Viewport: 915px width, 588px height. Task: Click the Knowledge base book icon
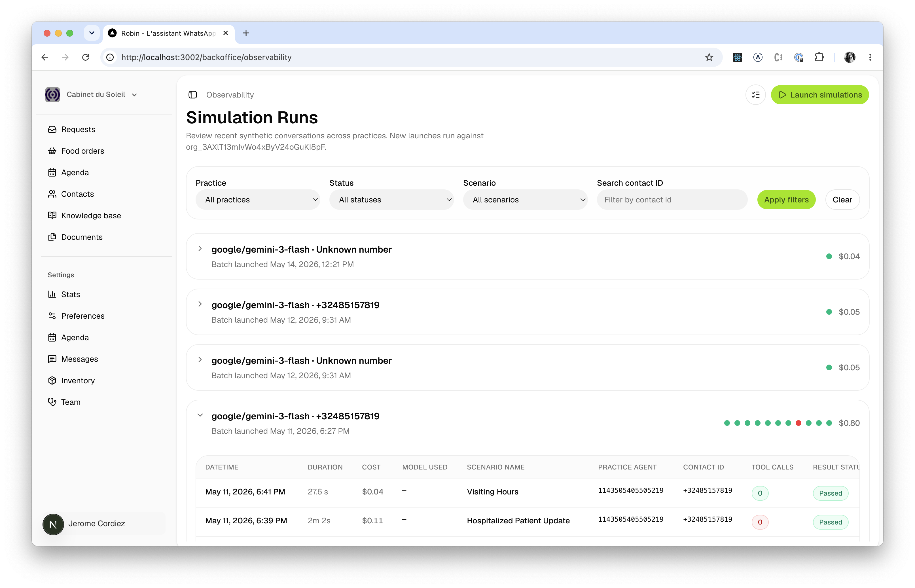coord(52,215)
